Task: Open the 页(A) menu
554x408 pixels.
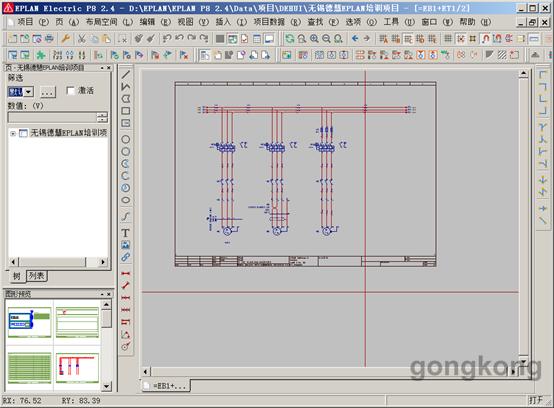Action: tap(67, 22)
